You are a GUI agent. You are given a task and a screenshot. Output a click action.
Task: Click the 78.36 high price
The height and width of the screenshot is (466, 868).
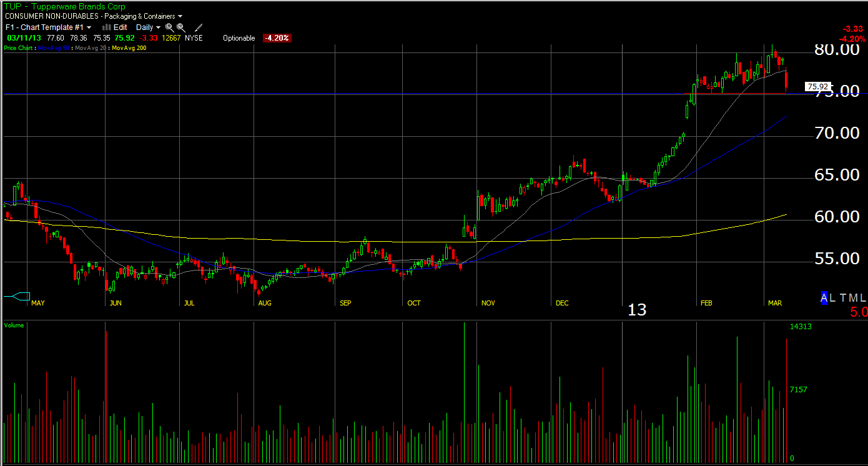pos(79,38)
